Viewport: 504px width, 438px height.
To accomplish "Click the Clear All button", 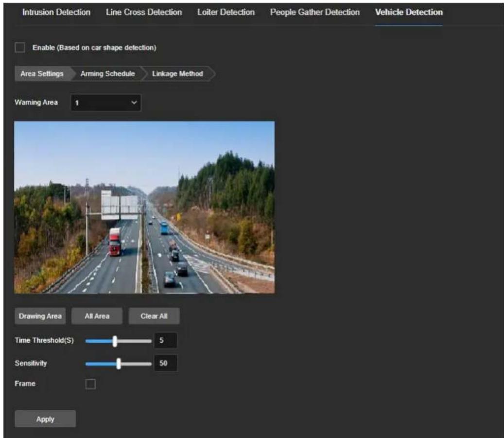I will (154, 316).
